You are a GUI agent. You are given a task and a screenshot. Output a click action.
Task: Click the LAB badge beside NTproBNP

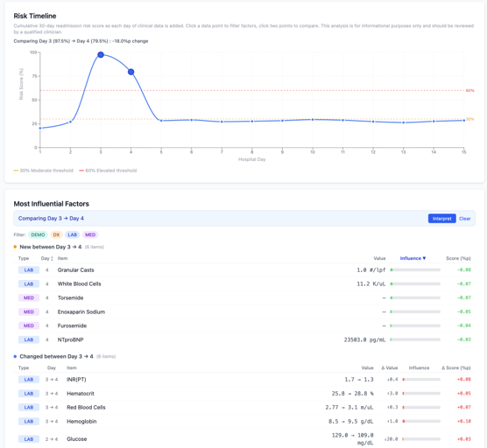(x=29, y=339)
